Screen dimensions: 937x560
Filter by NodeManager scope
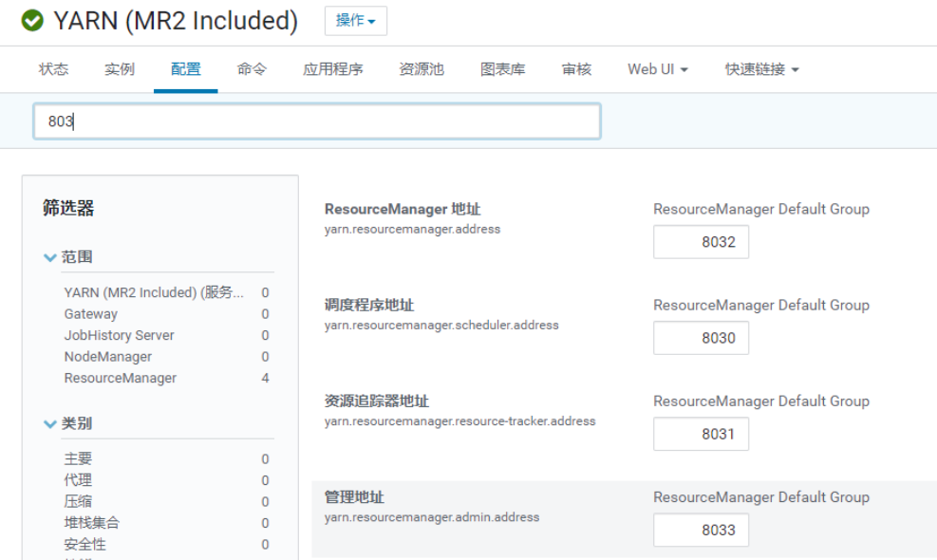pyautogui.click(x=107, y=357)
